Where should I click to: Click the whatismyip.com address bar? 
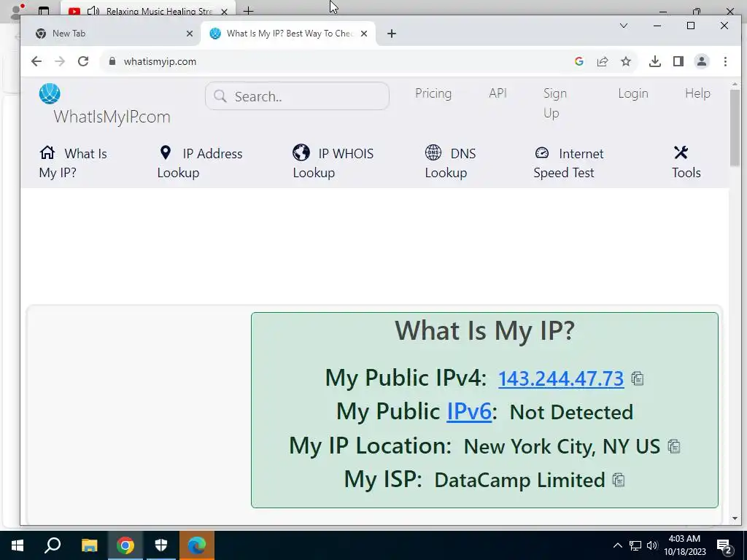click(333, 61)
